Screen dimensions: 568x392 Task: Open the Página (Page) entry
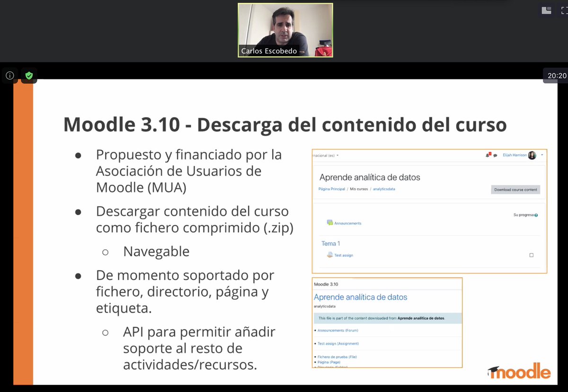click(328, 362)
